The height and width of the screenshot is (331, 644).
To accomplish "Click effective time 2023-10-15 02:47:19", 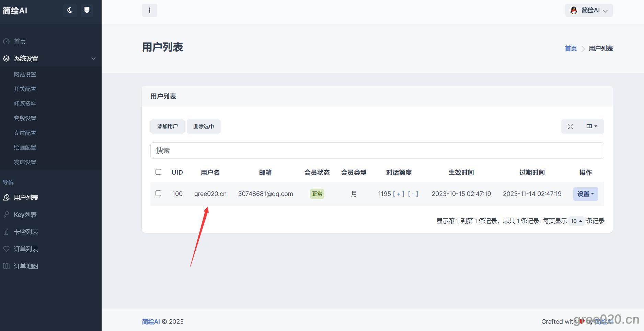I will 461,194.
